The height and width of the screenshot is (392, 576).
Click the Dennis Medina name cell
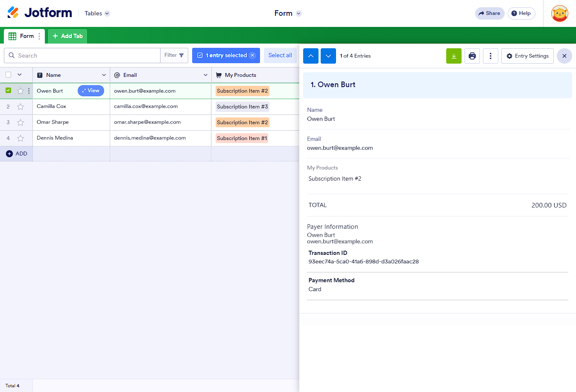pyautogui.click(x=71, y=138)
